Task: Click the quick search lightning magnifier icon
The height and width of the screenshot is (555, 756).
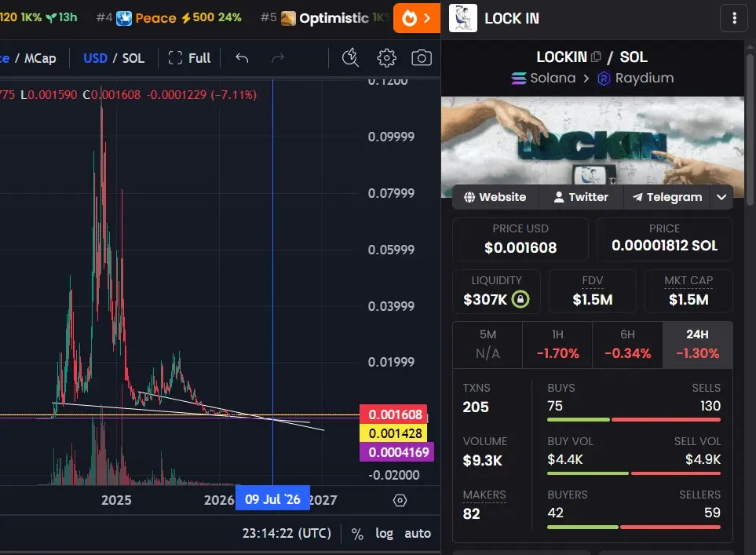Action: (350, 58)
